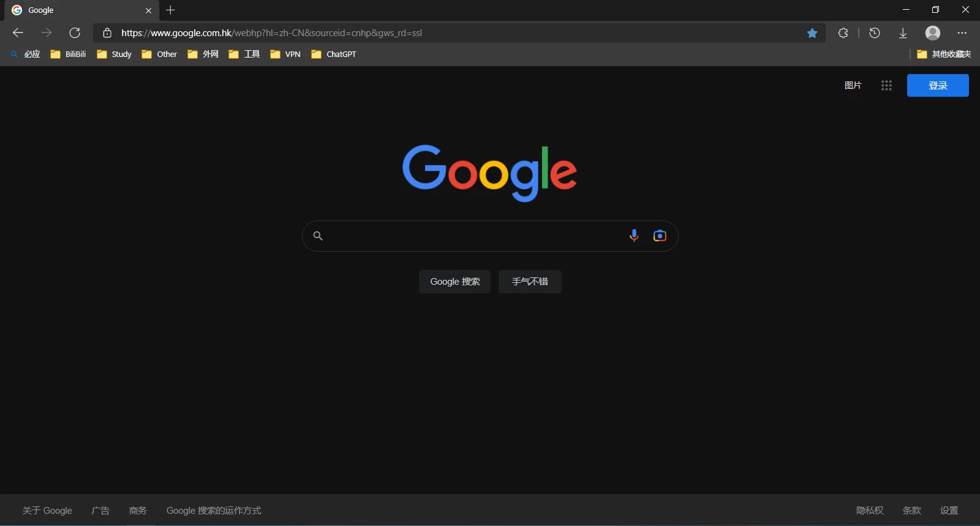Open Google 搜索的运作方式 link
The height and width of the screenshot is (526, 980).
(x=214, y=511)
